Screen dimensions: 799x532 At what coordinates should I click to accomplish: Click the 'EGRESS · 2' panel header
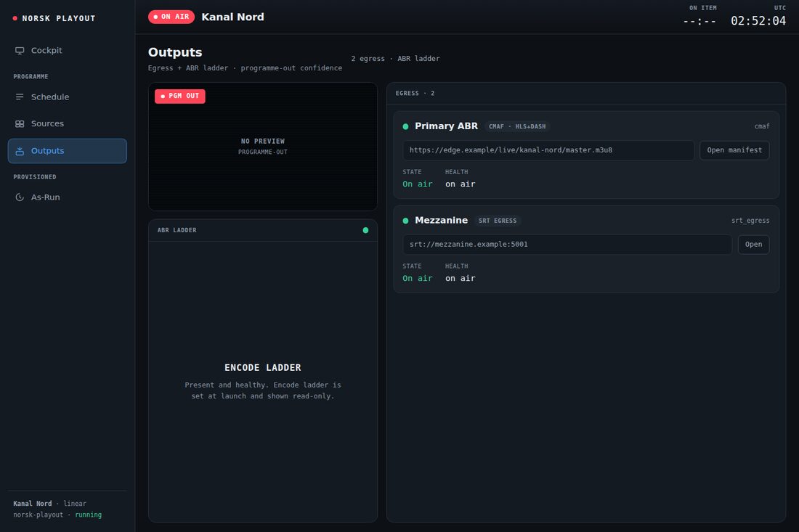(x=415, y=93)
